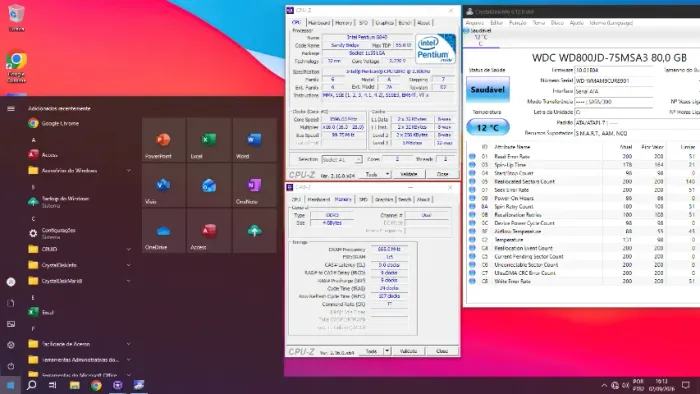
Task: Select the Saudável 12 °C C: disk tab
Action: coord(481,37)
